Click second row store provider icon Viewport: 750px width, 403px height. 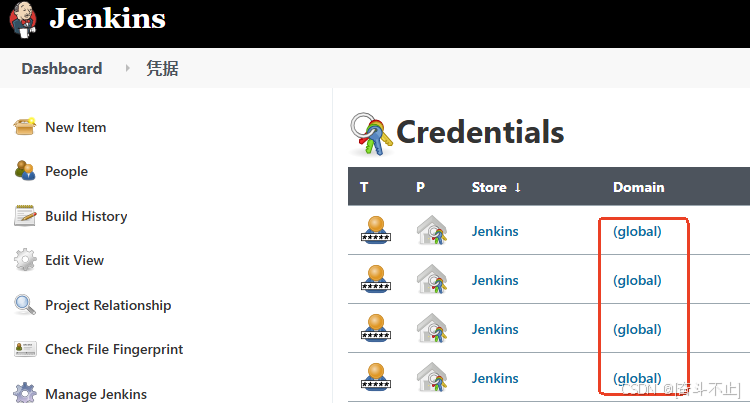pos(431,279)
